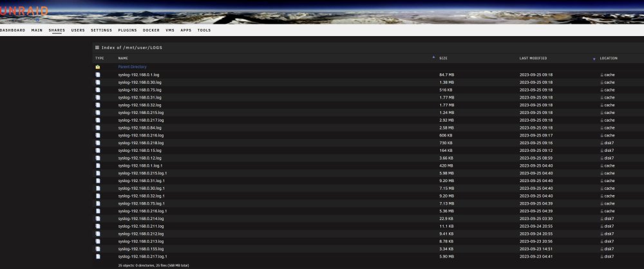Screen dimensions: 644x269
Task: Click file icon for syslog-192.168.0.1.log
Action: tap(98, 75)
